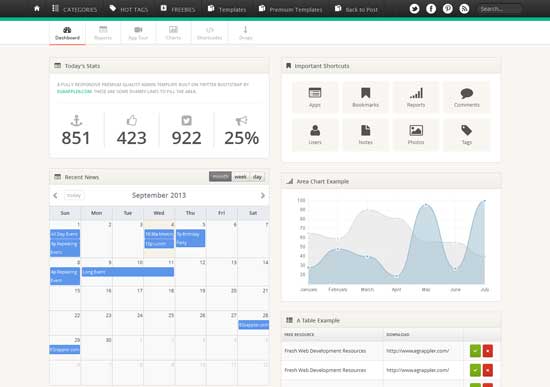The width and height of the screenshot is (550, 387).
Task: Follow the green egrappler.com link in stats
Action: (x=74, y=92)
